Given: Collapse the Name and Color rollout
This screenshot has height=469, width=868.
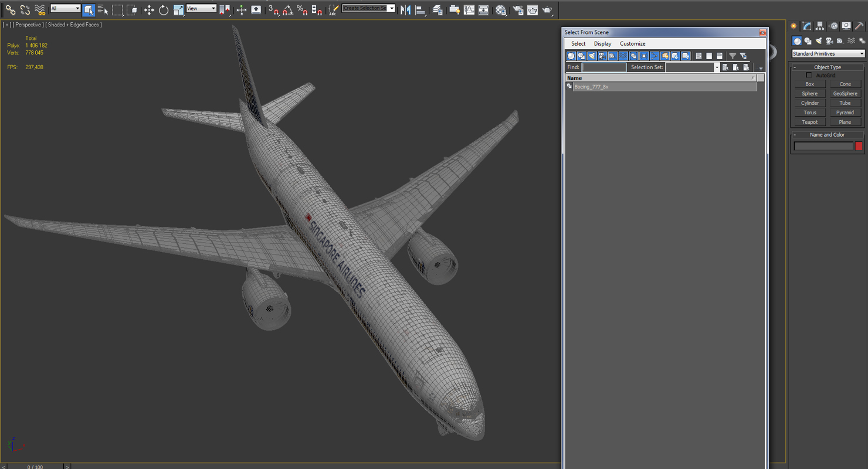Looking at the screenshot, I should tap(828, 135).
